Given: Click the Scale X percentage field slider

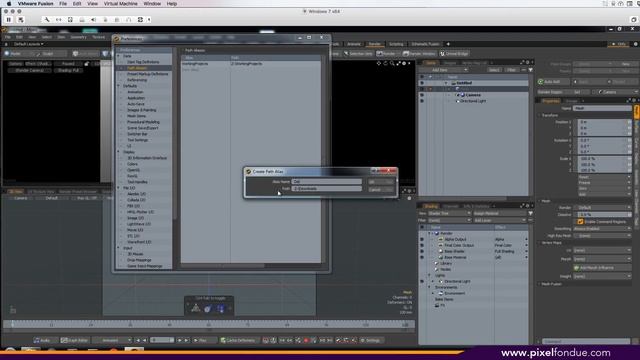Looking at the screenshot, I should pyautogui.click(x=604, y=158).
